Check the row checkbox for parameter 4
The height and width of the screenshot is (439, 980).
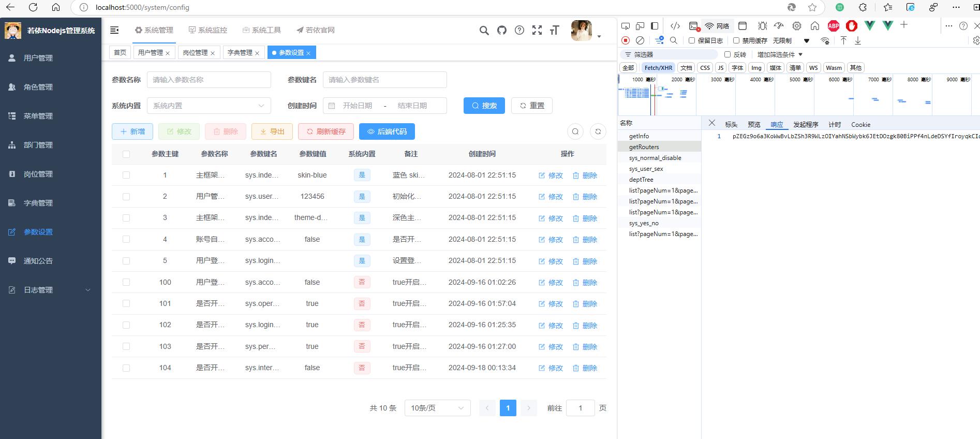(x=126, y=239)
